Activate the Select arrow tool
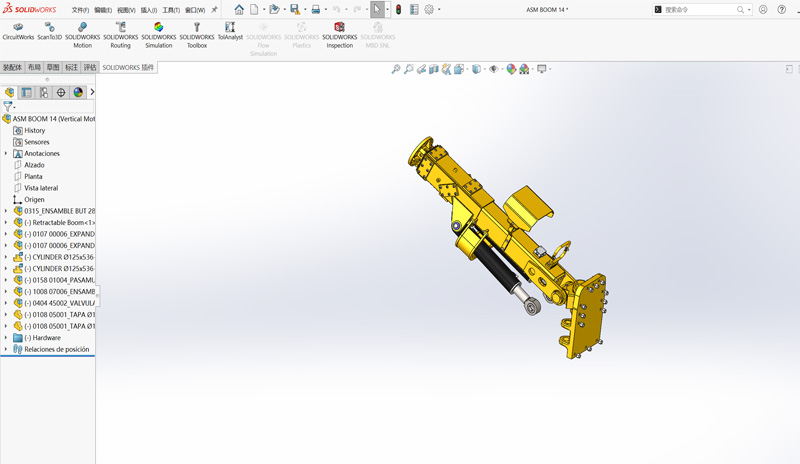The width and height of the screenshot is (800, 464). pos(377,10)
